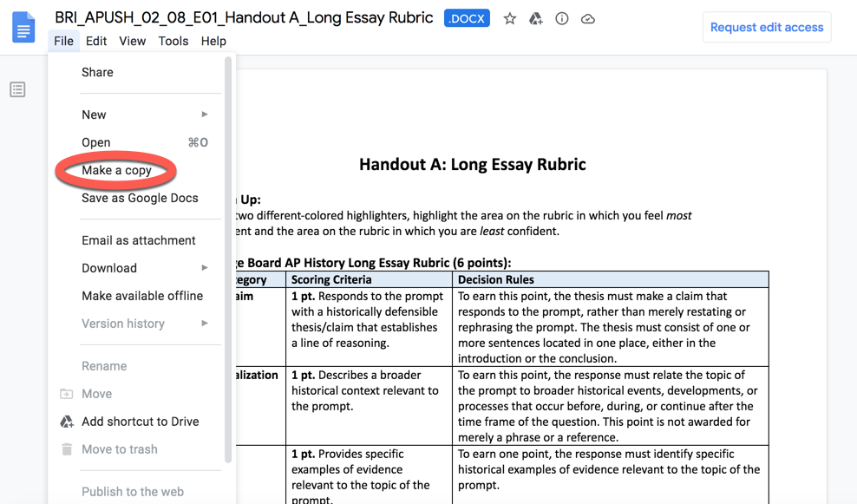Click Decision Rules table header
Image resolution: width=857 pixels, height=504 pixels.
pyautogui.click(x=611, y=279)
